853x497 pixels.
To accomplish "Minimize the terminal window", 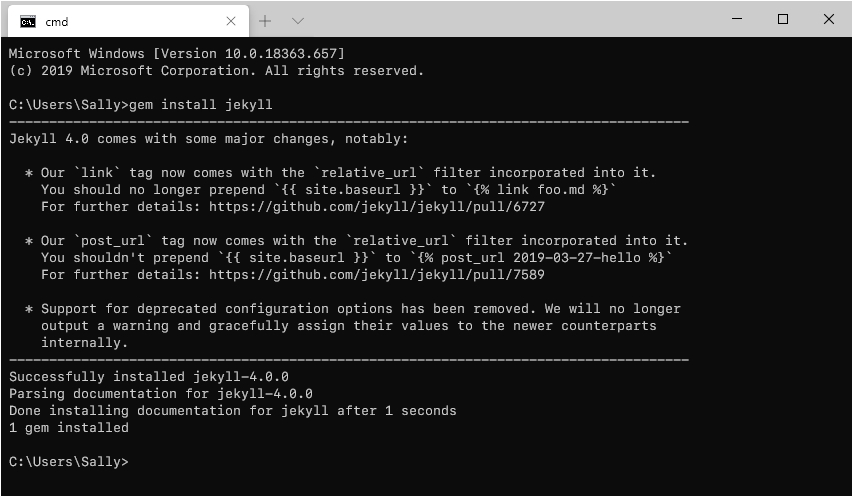I will click(738, 19).
